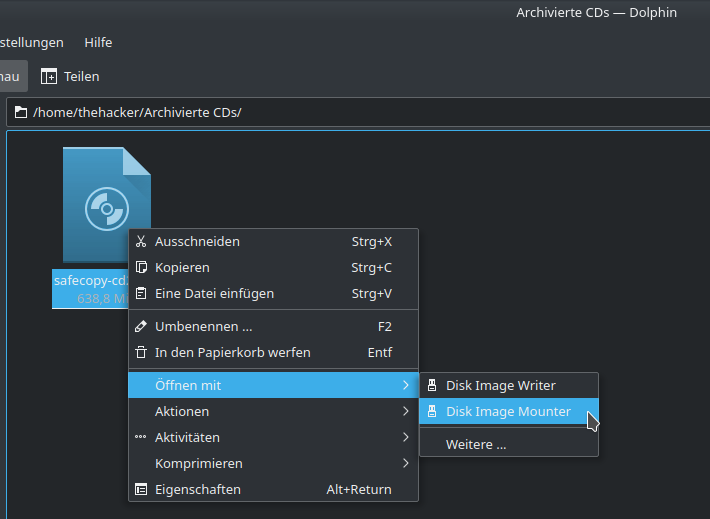
Task: Click the path field /home/thehacker/Archivierte CDs/
Action: click(x=300, y=112)
